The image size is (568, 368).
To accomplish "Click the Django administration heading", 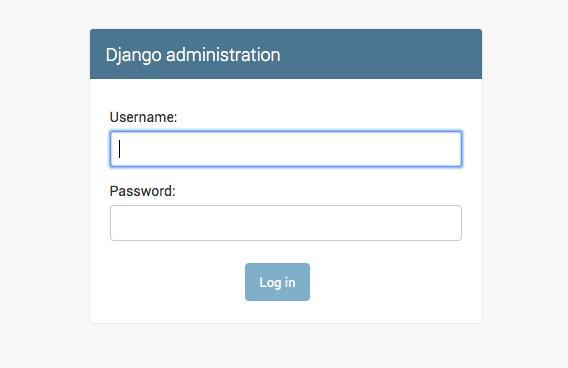I will (193, 55).
